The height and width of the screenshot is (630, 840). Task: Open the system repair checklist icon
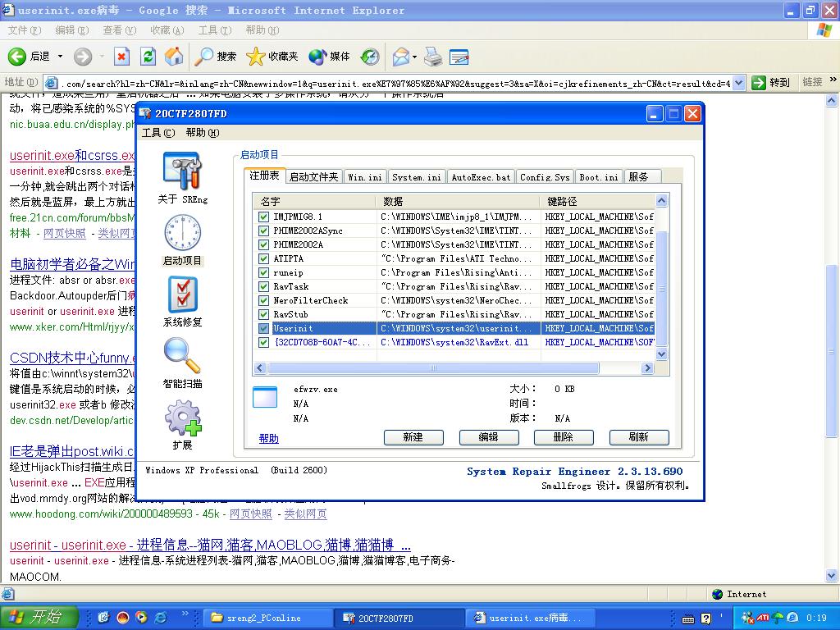[x=182, y=294]
